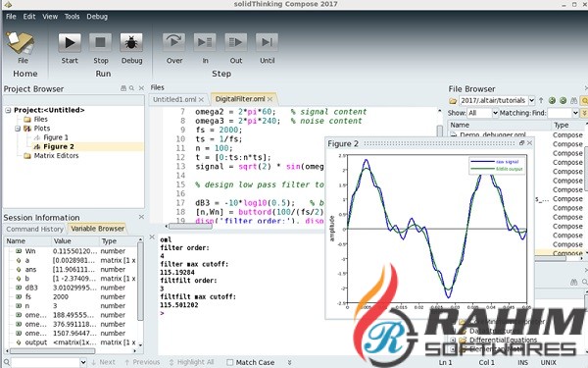Close the Project Browser panel
588x368 pixels.
141,88
